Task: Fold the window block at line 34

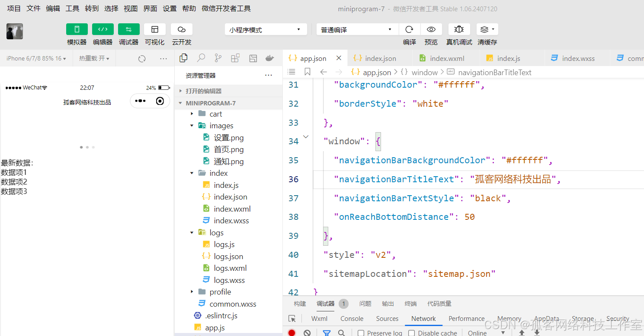Action: pyautogui.click(x=306, y=137)
